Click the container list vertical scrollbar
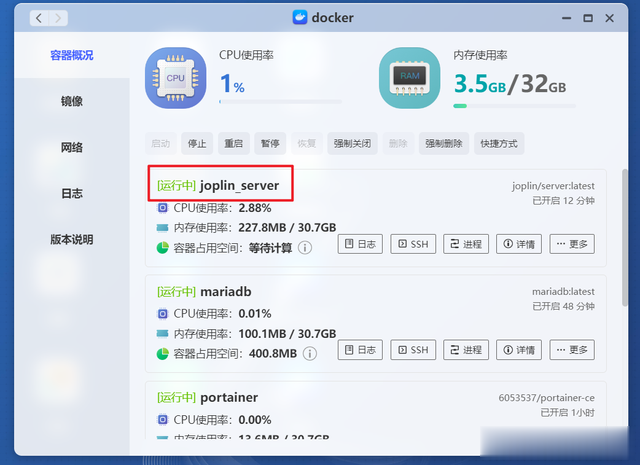 pos(624,238)
